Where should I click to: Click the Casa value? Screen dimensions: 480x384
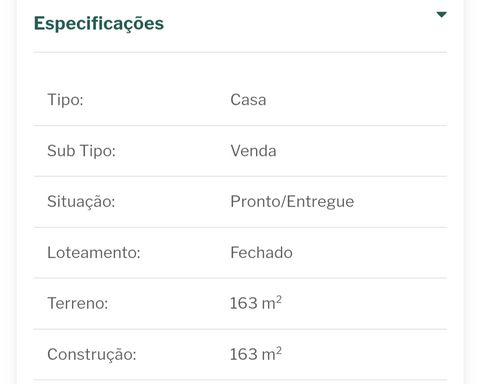248,100
